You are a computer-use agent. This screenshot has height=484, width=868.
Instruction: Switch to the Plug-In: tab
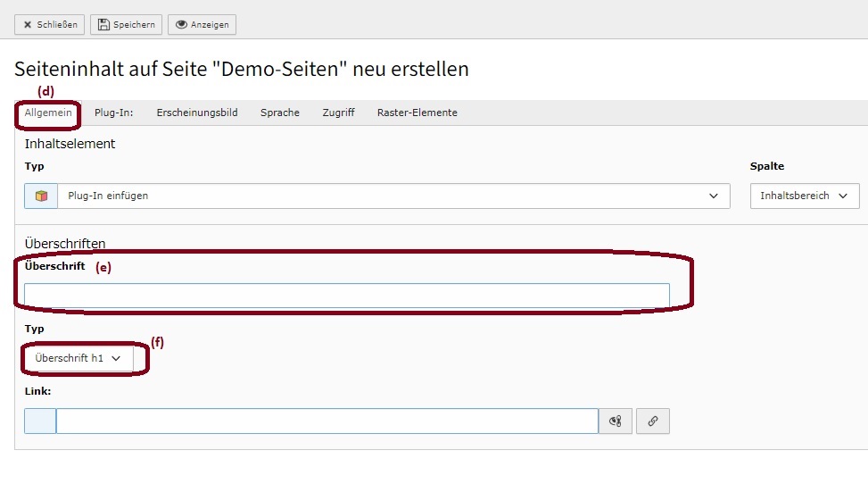point(113,113)
